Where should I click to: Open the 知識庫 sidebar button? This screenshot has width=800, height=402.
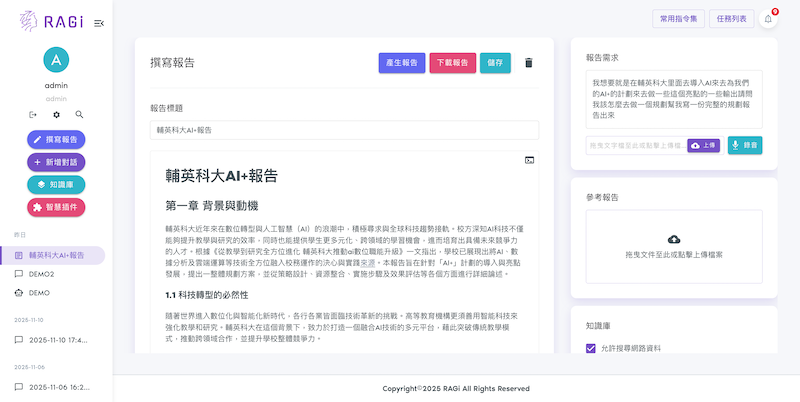(56, 184)
